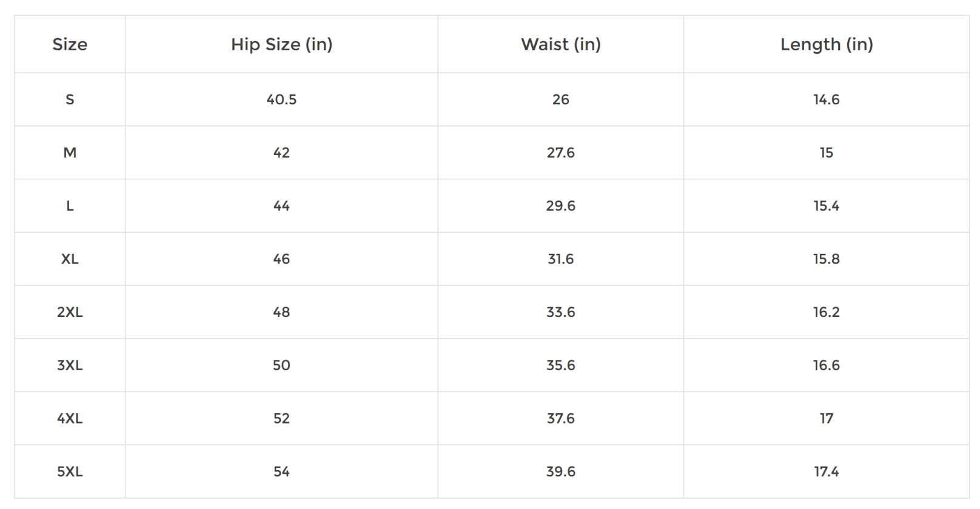Click the Hip Size (in) header

point(281,44)
